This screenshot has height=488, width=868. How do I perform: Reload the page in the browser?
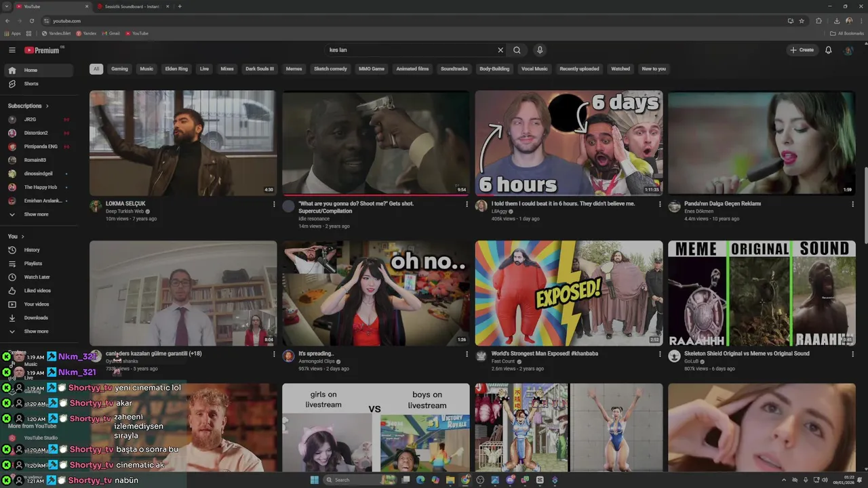click(x=31, y=21)
